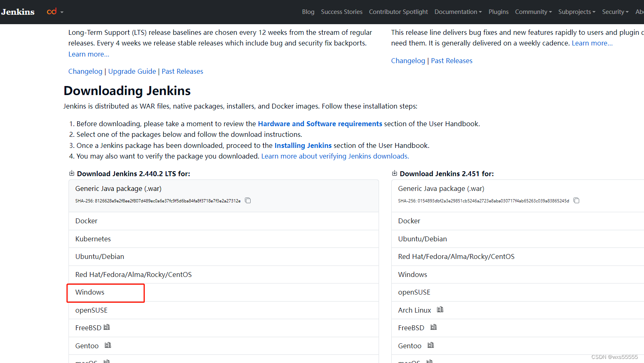Select Gentoo under LTS downloads

coord(224,346)
